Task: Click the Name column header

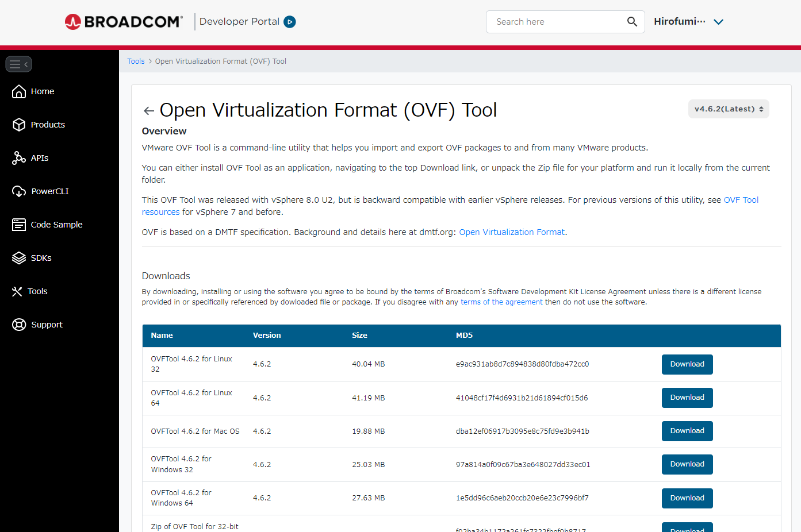Action: click(x=162, y=336)
